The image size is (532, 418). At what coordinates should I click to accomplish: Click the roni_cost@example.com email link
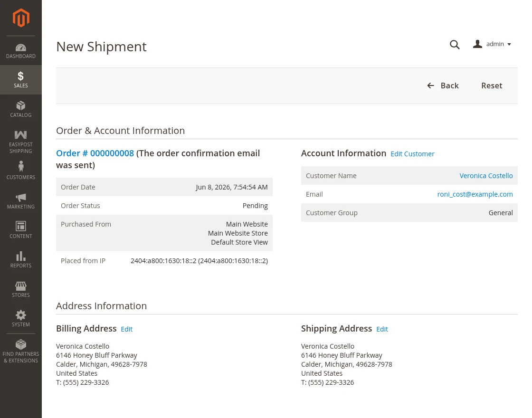475,194
